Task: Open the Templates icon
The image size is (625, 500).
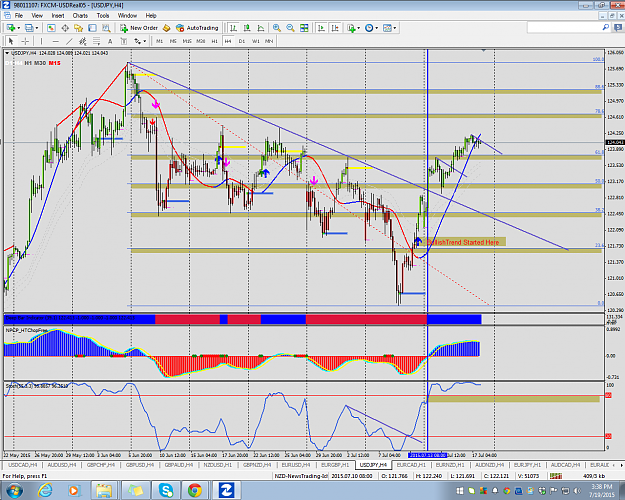Action: click(387, 28)
